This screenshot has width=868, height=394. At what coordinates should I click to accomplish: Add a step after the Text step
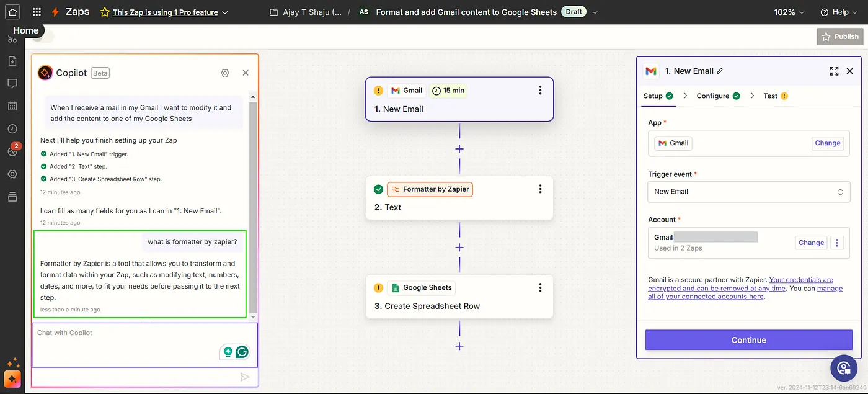point(459,248)
